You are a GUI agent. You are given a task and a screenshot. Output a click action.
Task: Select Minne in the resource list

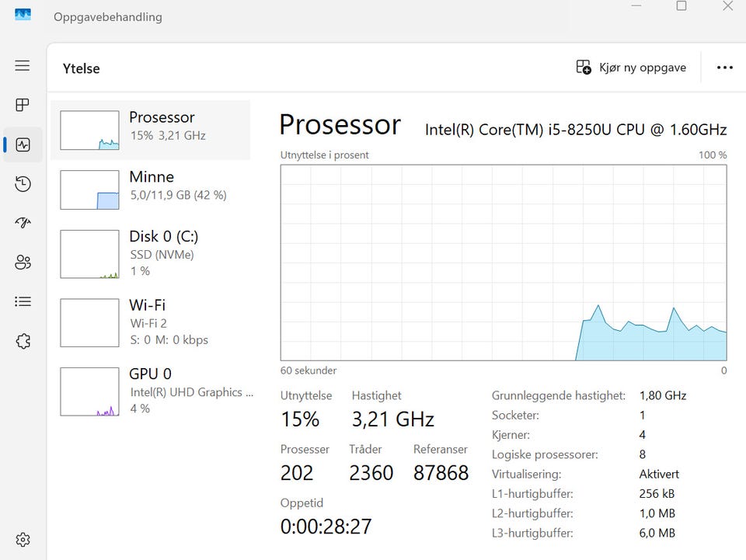(x=150, y=190)
